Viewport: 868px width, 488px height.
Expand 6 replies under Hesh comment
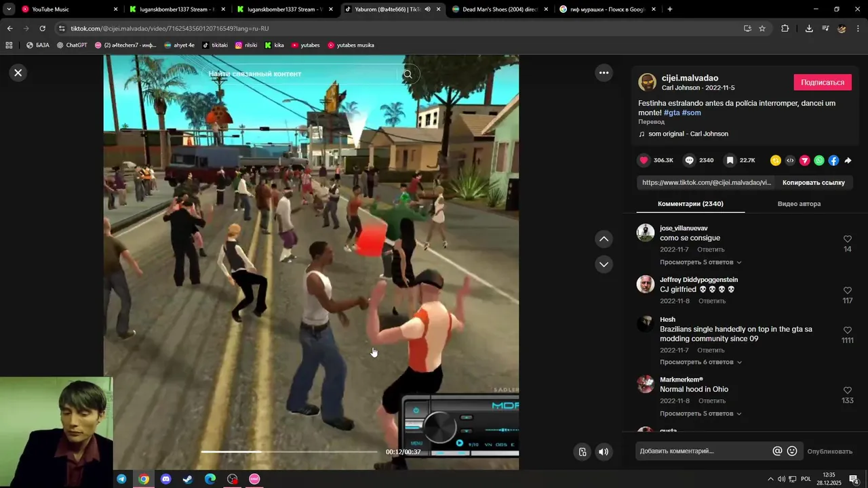click(701, 363)
